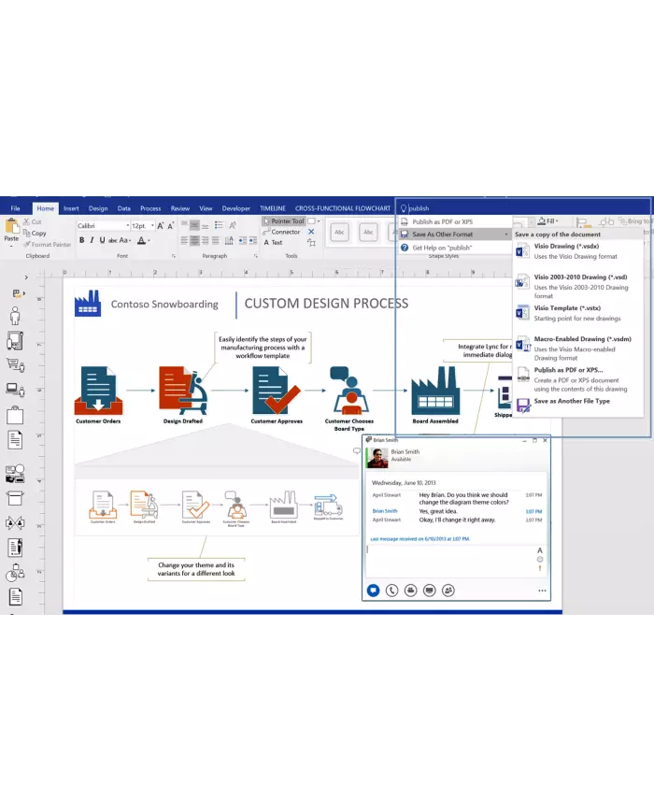Select the Pointer Tool

(x=284, y=221)
